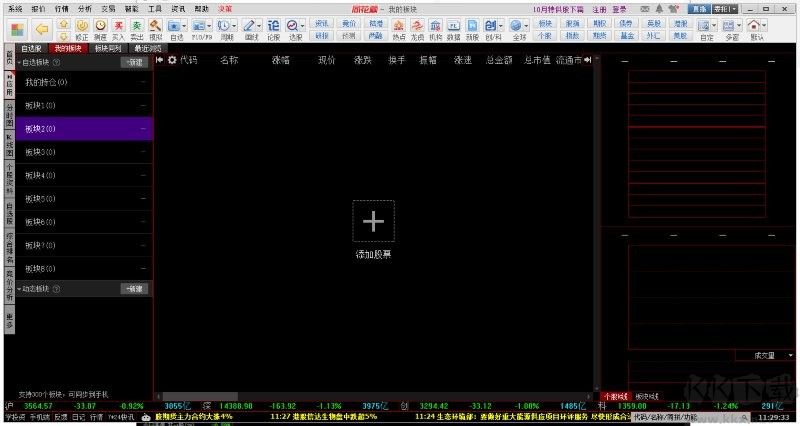This screenshot has width=800, height=426.
Task: Click the 登录 login link
Action: (x=619, y=8)
